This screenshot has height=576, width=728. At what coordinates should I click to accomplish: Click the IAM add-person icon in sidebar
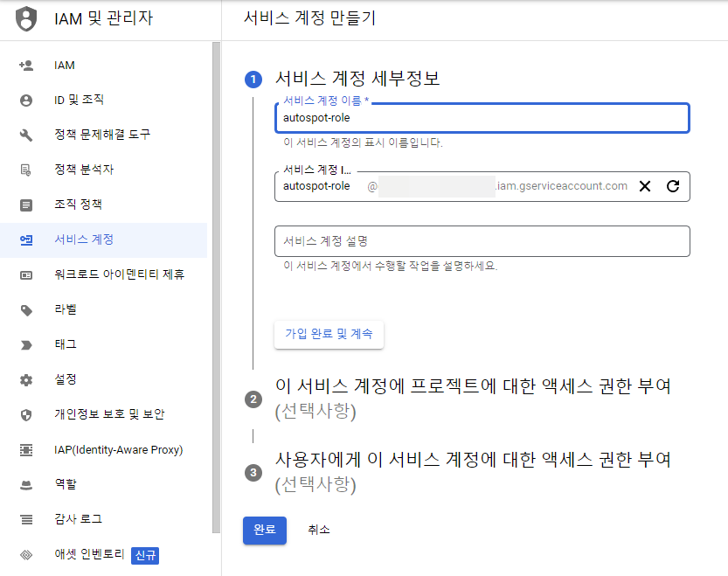[26, 66]
